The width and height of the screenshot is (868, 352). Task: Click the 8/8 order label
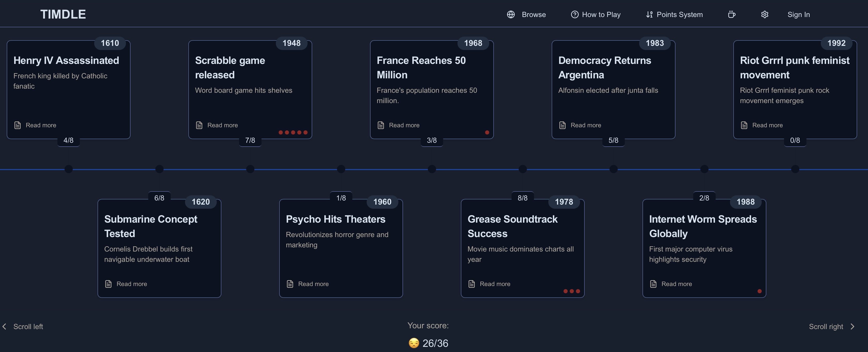coord(523,198)
